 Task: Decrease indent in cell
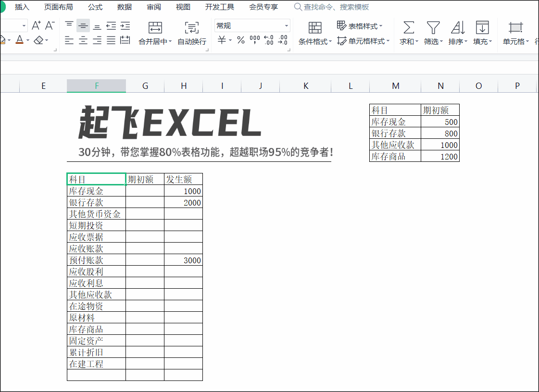click(x=111, y=25)
